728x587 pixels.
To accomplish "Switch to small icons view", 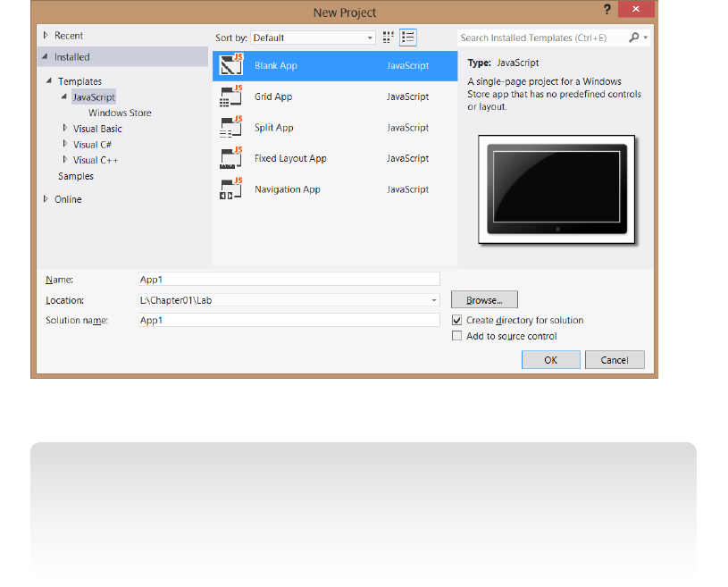I will (389, 38).
